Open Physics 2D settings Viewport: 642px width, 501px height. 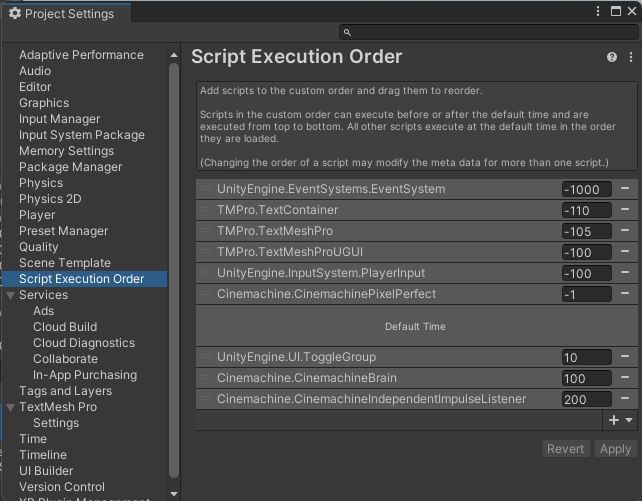(50, 199)
